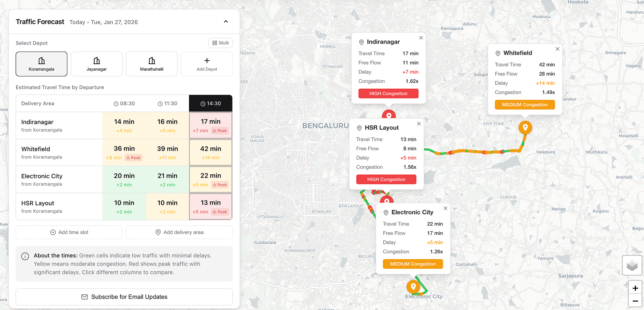Click Whitefield 36 min cell
This screenshot has width=644, height=310.
click(x=124, y=152)
